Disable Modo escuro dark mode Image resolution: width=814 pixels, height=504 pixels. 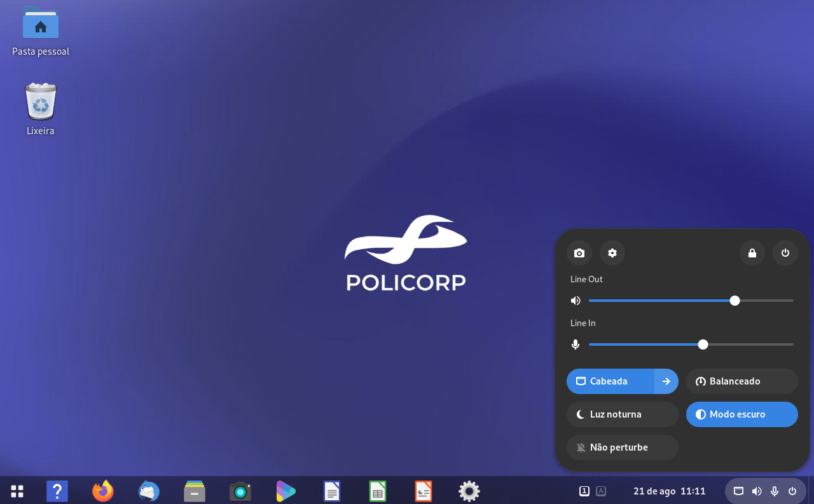tap(742, 414)
